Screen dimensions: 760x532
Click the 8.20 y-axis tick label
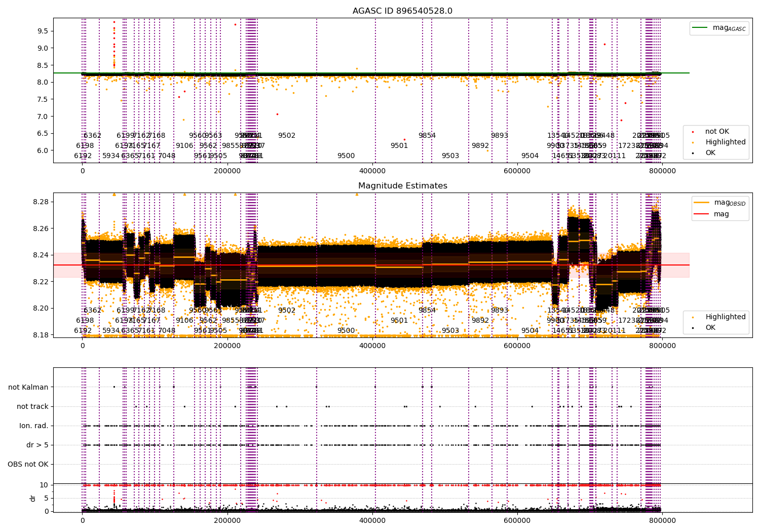pyautogui.click(x=41, y=308)
